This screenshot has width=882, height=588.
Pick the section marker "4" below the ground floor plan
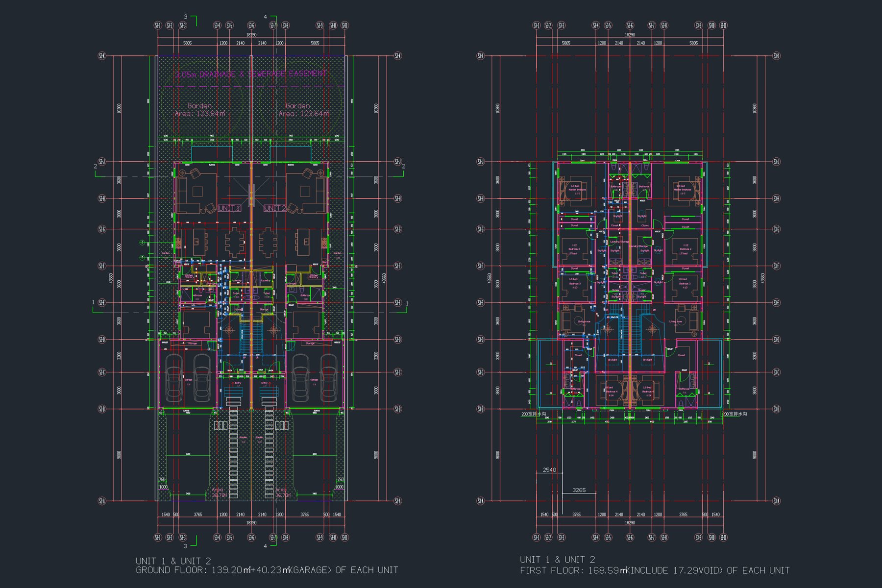click(266, 546)
